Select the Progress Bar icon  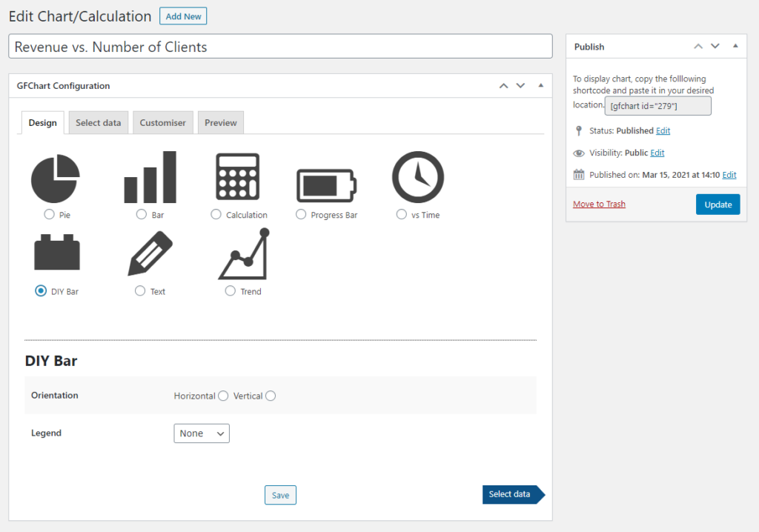pos(326,176)
